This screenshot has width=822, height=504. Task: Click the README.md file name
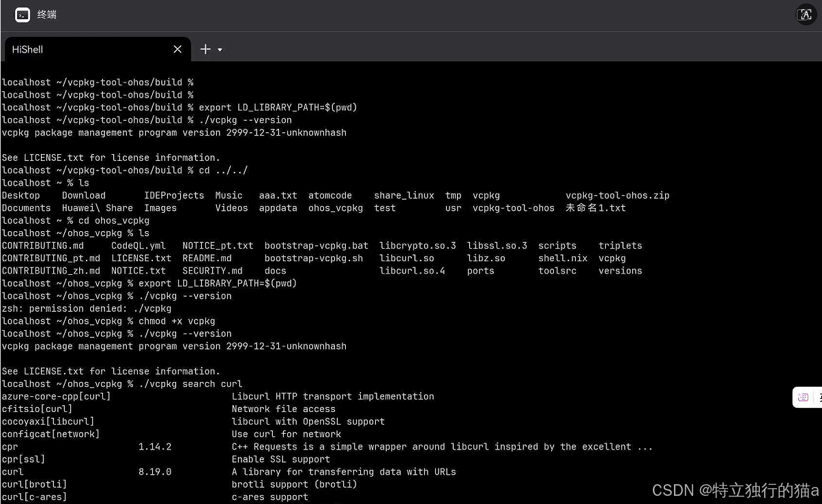pos(207,258)
